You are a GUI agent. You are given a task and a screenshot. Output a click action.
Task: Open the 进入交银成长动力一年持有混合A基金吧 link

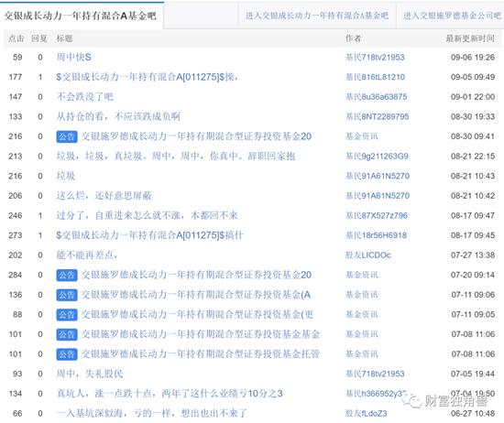click(317, 16)
